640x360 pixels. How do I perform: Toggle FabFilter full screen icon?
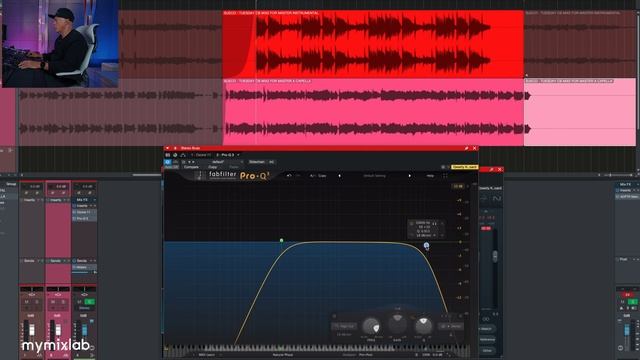tap(445, 176)
